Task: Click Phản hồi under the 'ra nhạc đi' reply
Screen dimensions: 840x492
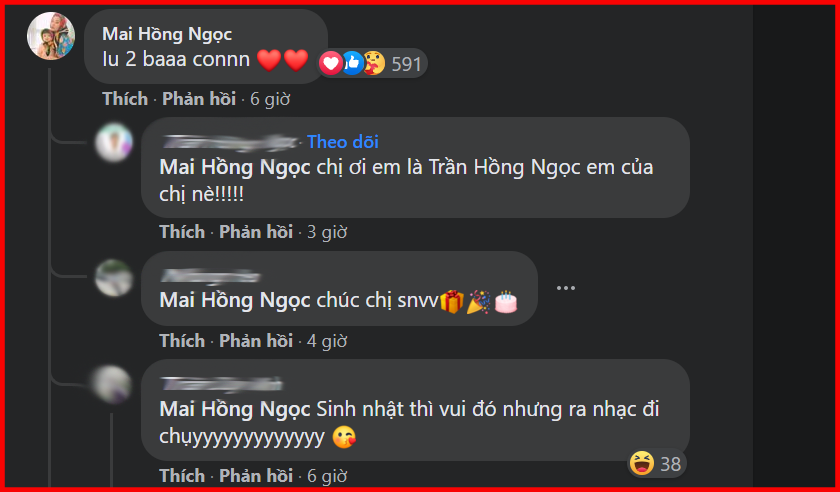Action: click(x=256, y=475)
